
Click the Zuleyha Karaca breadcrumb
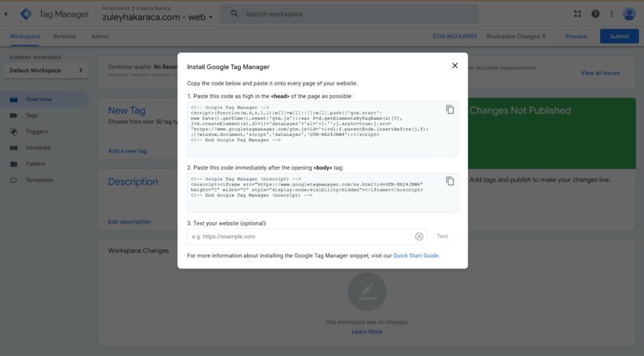(x=153, y=8)
